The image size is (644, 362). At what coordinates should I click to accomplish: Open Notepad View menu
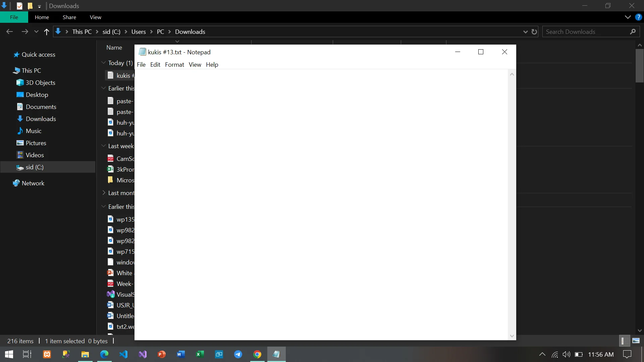click(195, 64)
